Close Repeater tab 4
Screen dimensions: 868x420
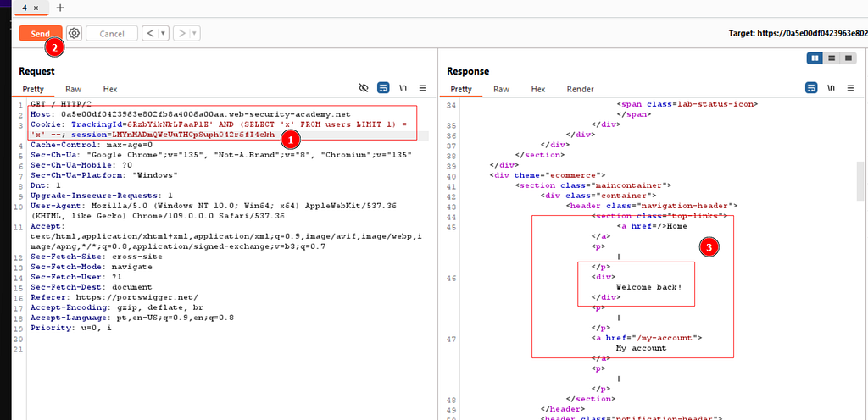(36, 8)
